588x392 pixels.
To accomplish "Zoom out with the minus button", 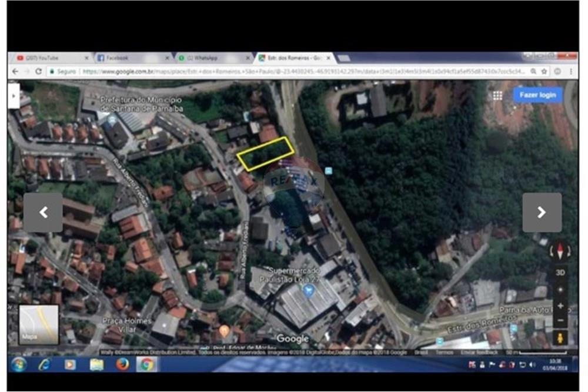I will tap(560, 320).
